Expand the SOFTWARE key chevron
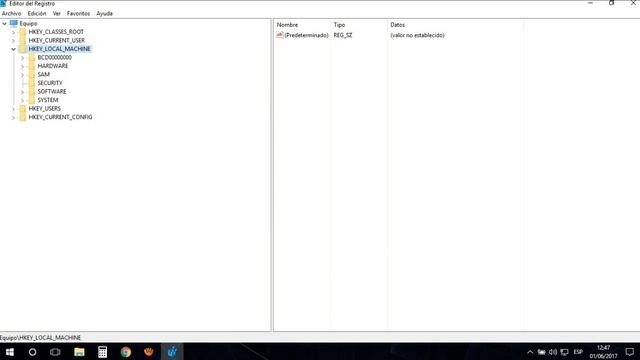 click(22, 92)
